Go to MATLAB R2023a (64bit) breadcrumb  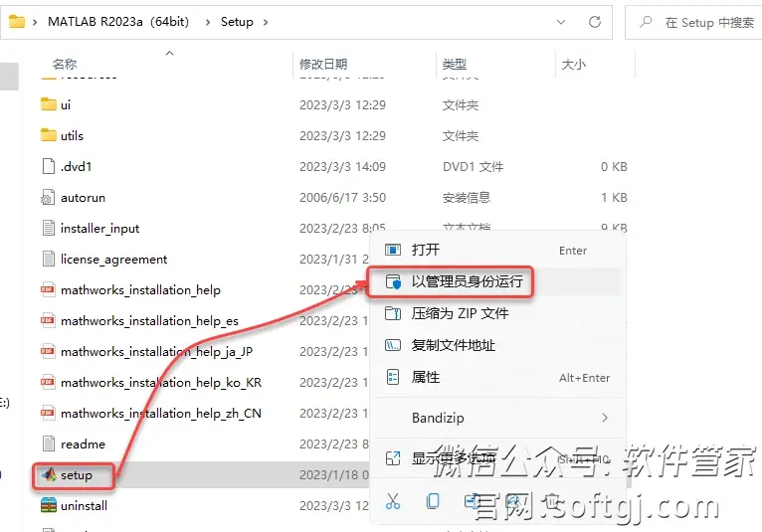(x=118, y=22)
